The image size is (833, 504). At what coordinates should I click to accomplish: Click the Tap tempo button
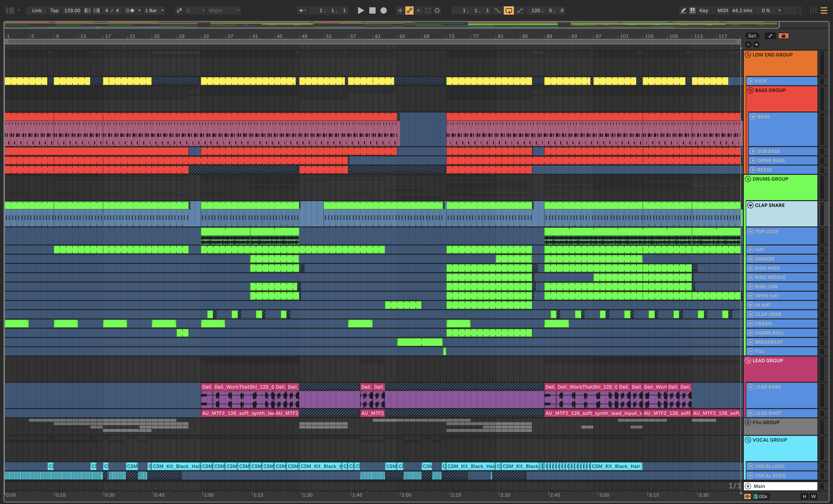click(54, 10)
